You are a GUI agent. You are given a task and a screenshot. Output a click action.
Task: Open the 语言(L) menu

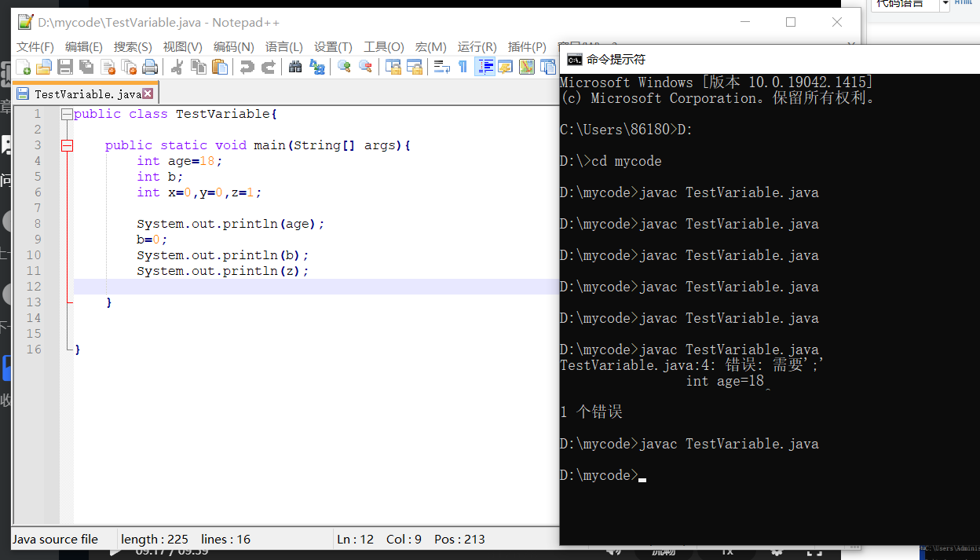tap(284, 47)
